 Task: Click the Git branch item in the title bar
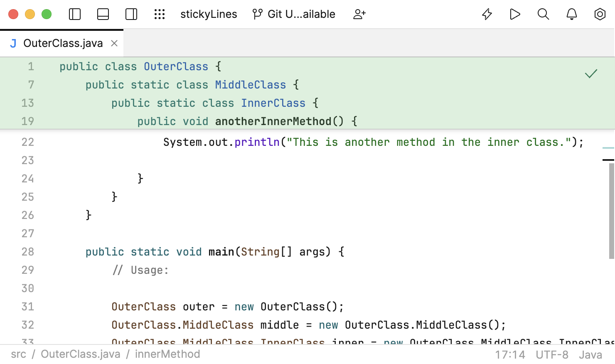[294, 14]
